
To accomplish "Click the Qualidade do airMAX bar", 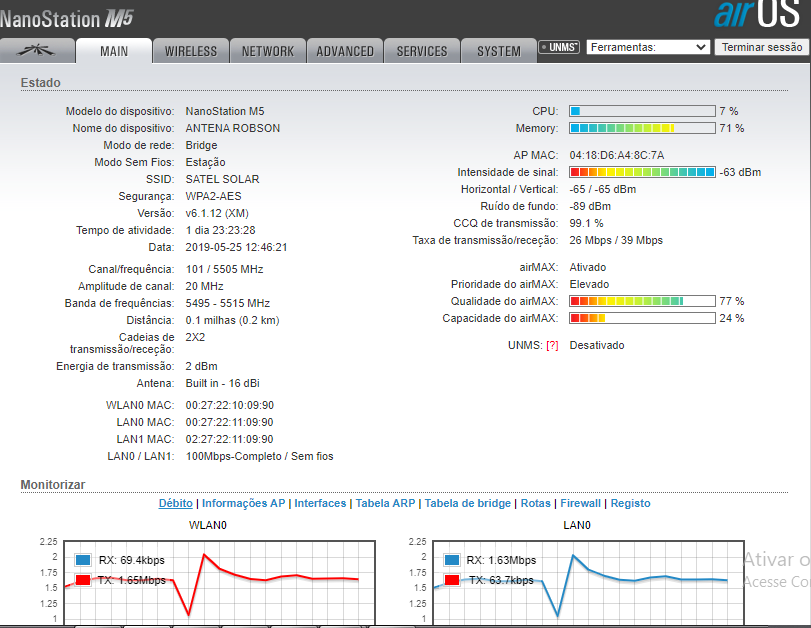I will [642, 301].
